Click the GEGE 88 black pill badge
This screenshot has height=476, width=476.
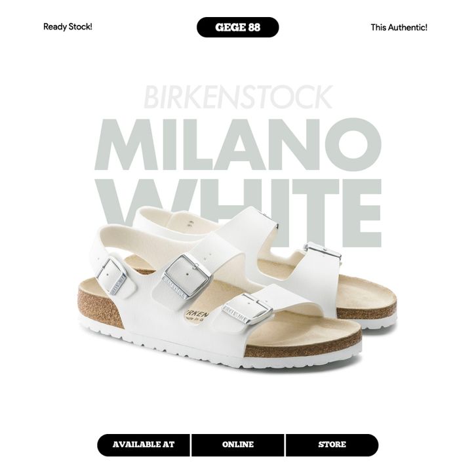point(238,28)
